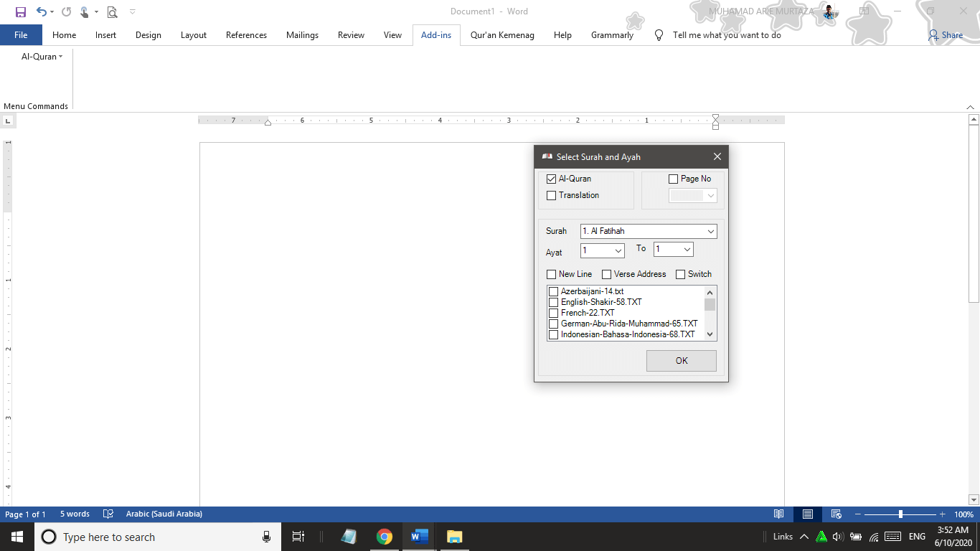The image size is (980, 551).
Task: Tick the Verse Address checkbox
Action: pyautogui.click(x=607, y=274)
